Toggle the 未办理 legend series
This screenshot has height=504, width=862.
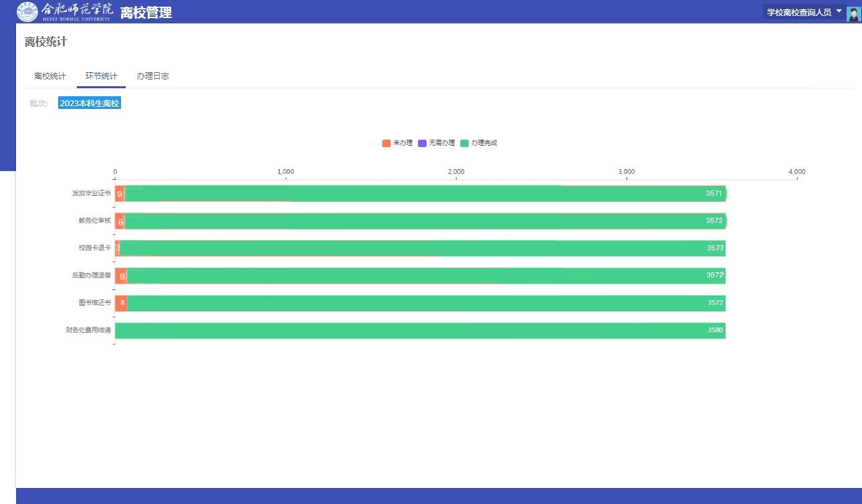click(x=397, y=143)
